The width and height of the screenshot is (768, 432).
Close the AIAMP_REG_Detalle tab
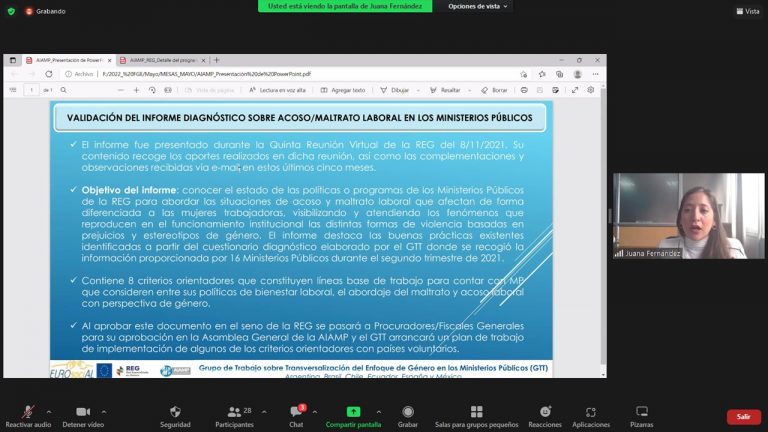pos(203,60)
